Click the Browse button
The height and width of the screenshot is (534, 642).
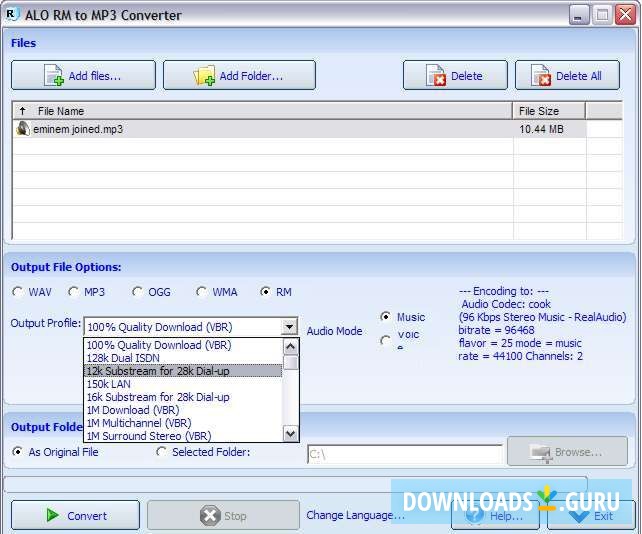point(567,451)
